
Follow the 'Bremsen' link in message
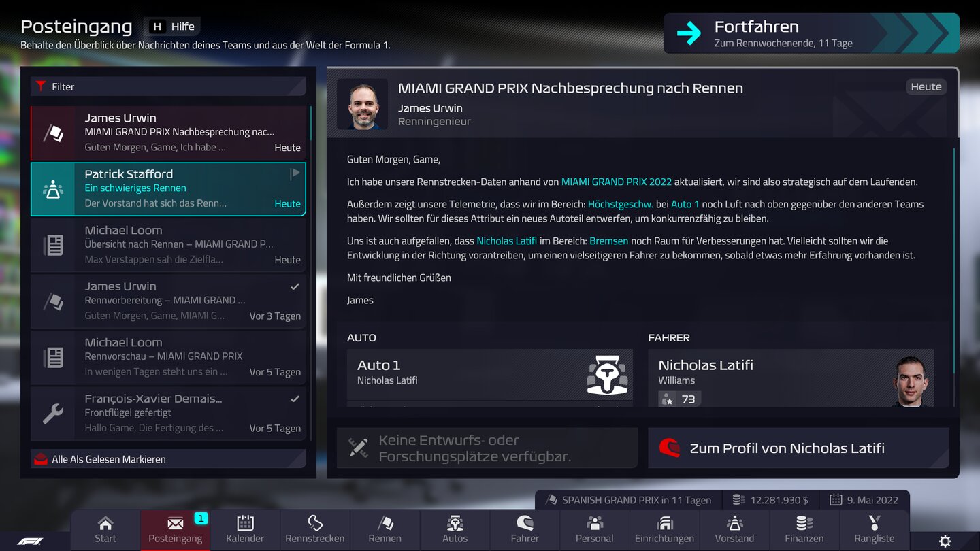609,241
